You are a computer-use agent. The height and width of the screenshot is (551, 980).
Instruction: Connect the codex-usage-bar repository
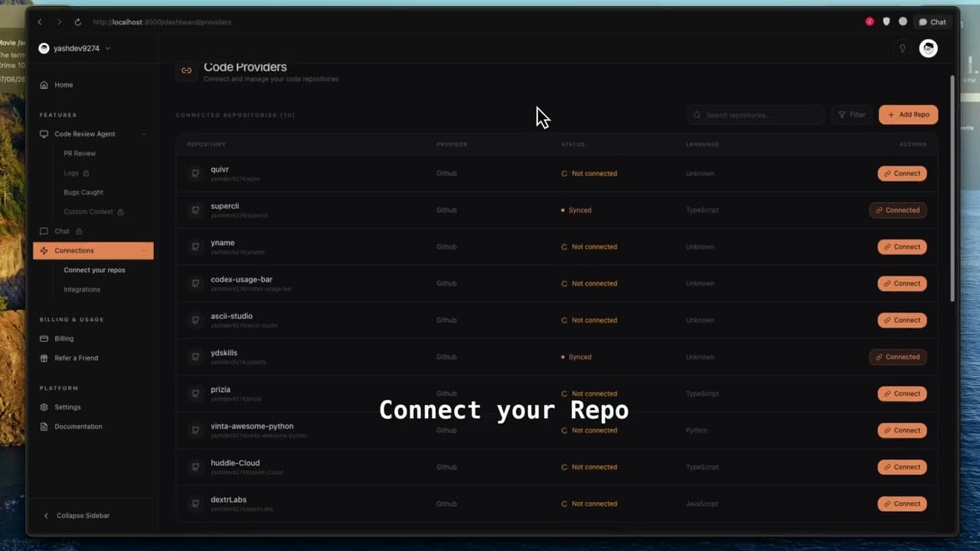pos(902,284)
